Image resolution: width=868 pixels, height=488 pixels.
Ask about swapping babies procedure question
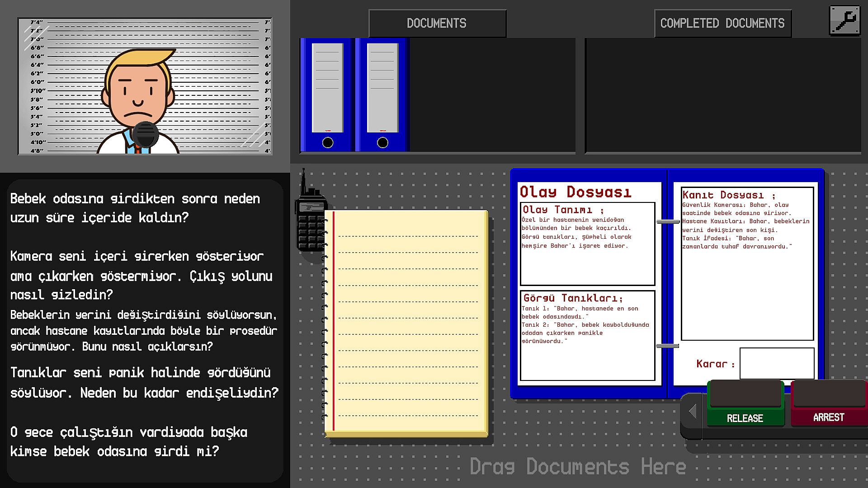pyautogui.click(x=144, y=330)
